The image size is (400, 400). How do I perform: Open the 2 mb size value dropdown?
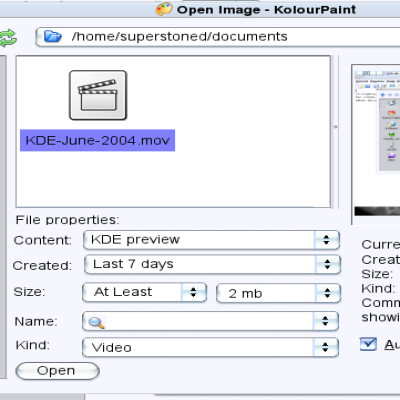pyautogui.click(x=279, y=293)
